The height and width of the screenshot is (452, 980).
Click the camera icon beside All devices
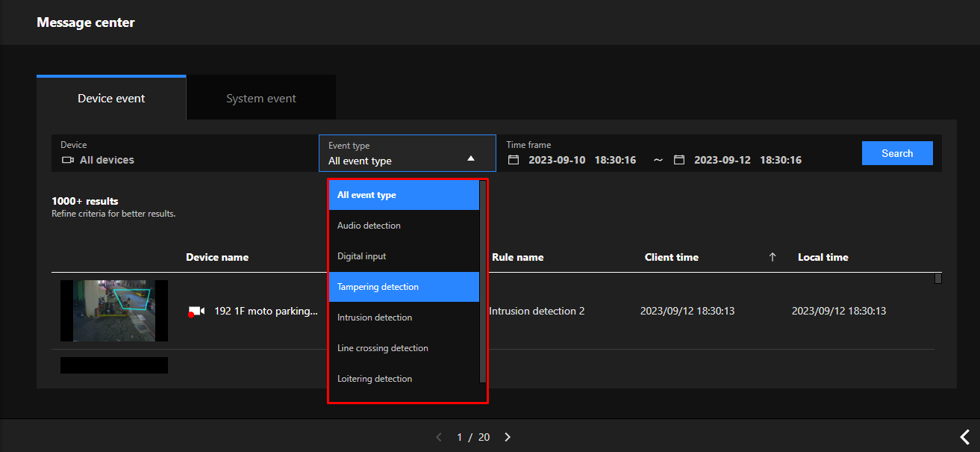(68, 160)
